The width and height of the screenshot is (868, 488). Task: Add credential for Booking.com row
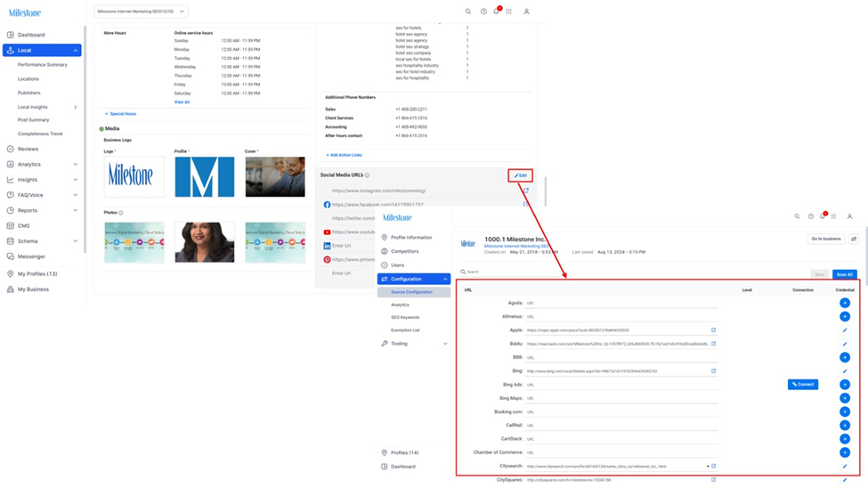point(845,411)
